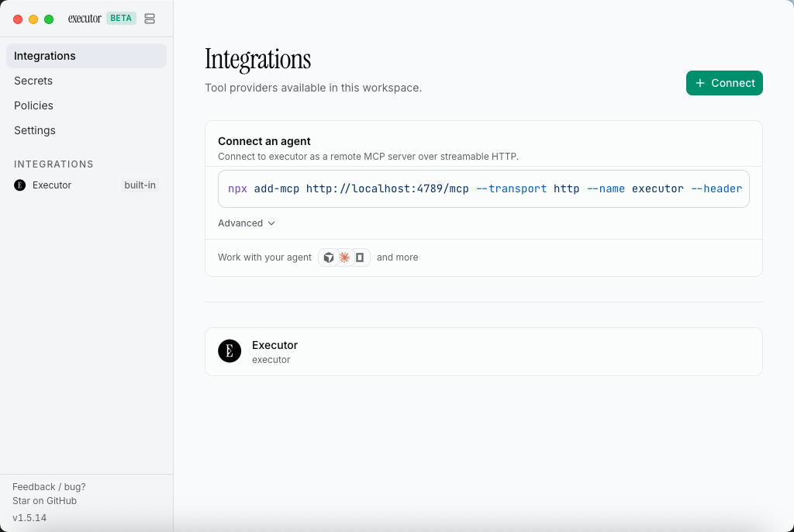Expand the Advanced section

[247, 223]
